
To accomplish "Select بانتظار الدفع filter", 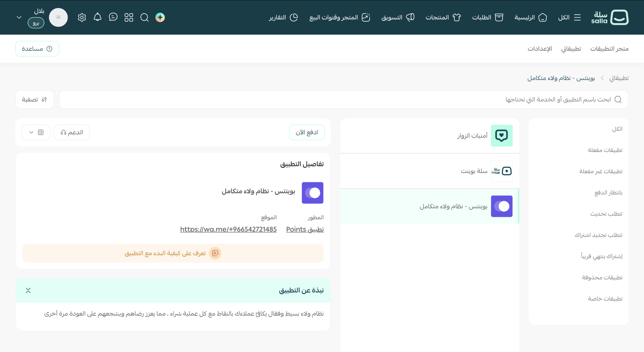I will click(x=608, y=193).
